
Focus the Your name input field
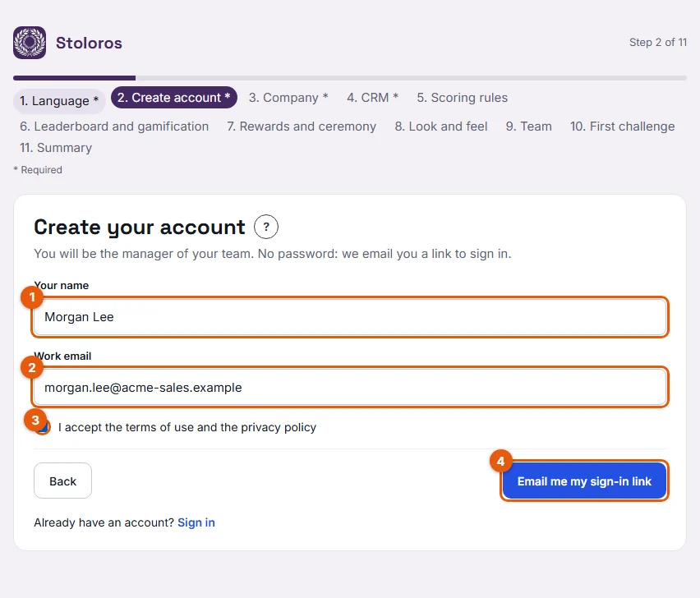click(x=350, y=317)
